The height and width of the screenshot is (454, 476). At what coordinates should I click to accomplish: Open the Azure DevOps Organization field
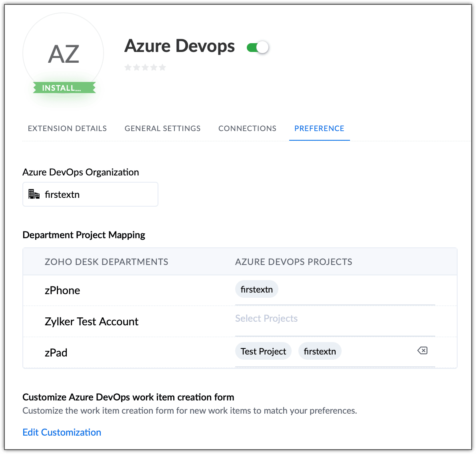[90, 194]
